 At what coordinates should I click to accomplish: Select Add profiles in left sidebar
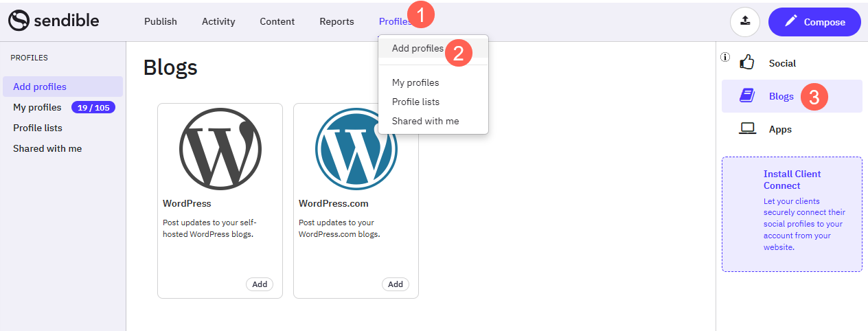pos(62,87)
